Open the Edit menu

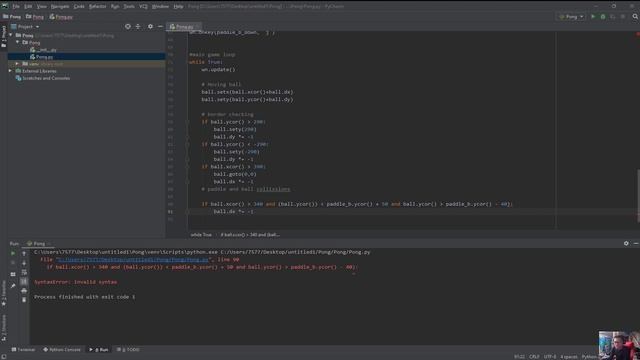click(x=28, y=7)
